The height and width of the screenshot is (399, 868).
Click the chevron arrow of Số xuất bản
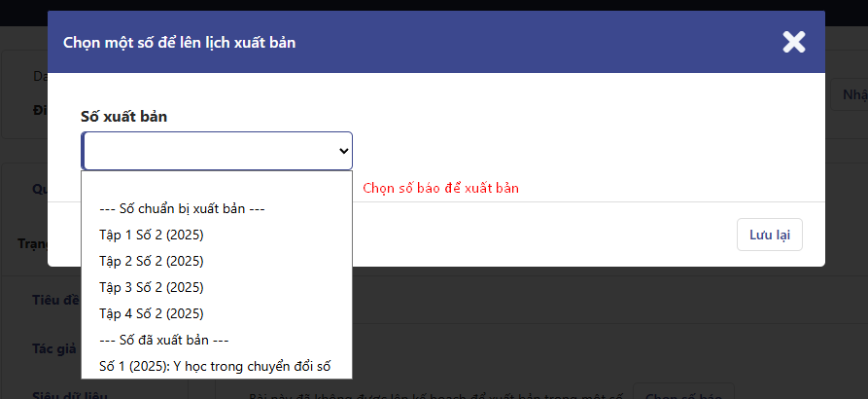(x=343, y=151)
